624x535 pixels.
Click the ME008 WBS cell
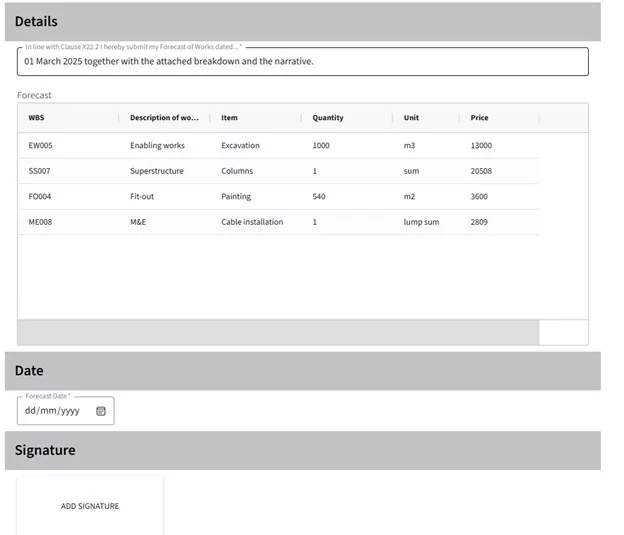(40, 222)
